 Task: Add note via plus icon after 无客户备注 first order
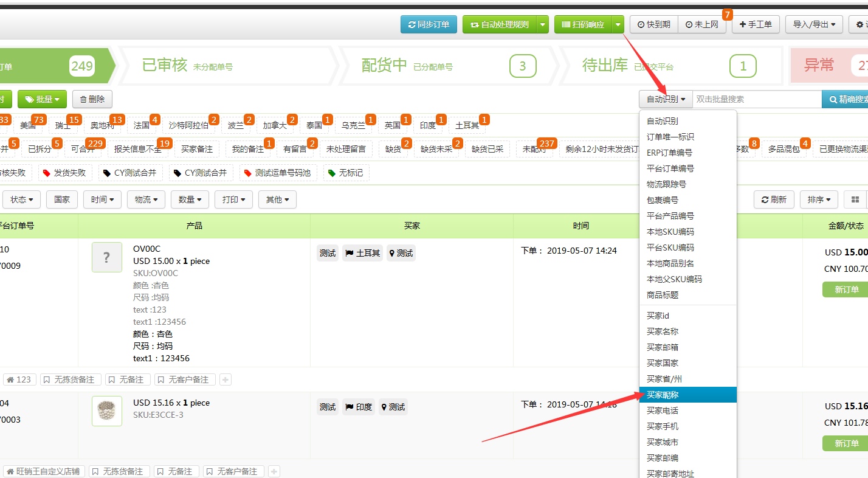pyautogui.click(x=225, y=379)
